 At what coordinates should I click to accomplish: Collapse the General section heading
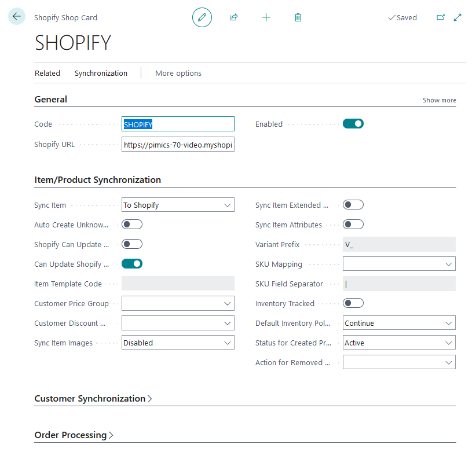(51, 99)
